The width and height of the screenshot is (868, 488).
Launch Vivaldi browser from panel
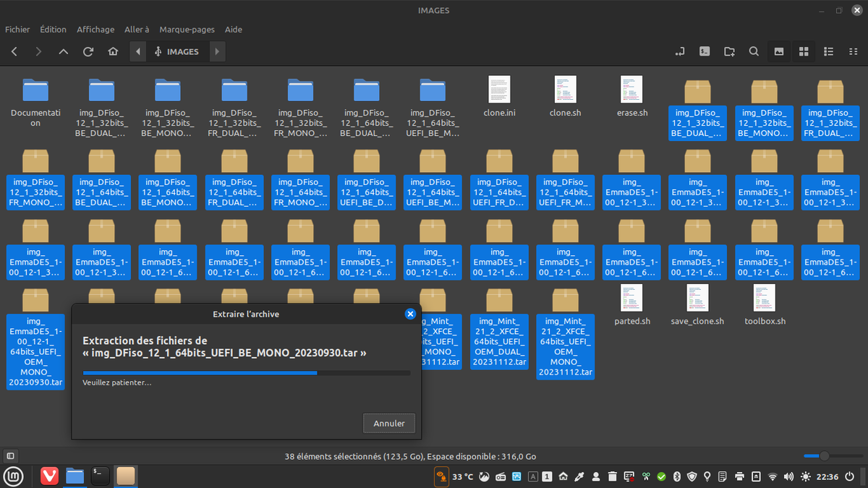(49, 476)
